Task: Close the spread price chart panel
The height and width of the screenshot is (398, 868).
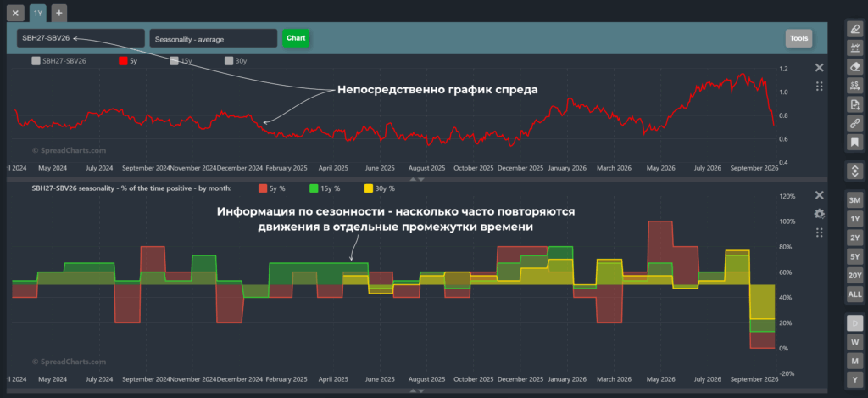Action: (820, 68)
